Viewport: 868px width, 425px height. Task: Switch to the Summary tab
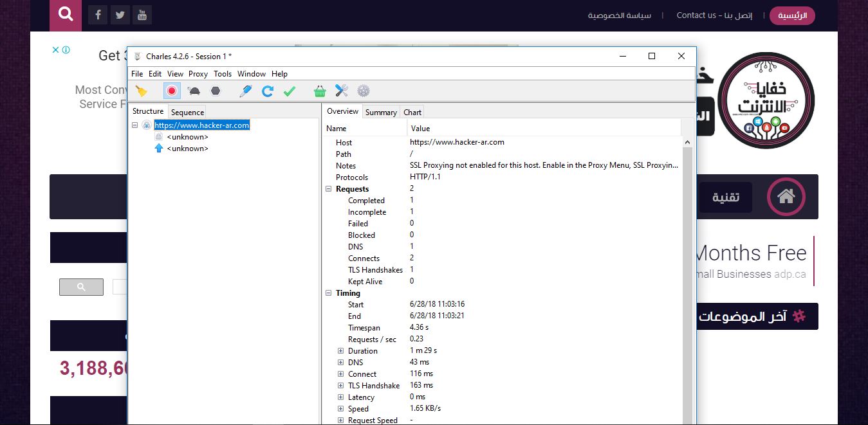(x=381, y=112)
